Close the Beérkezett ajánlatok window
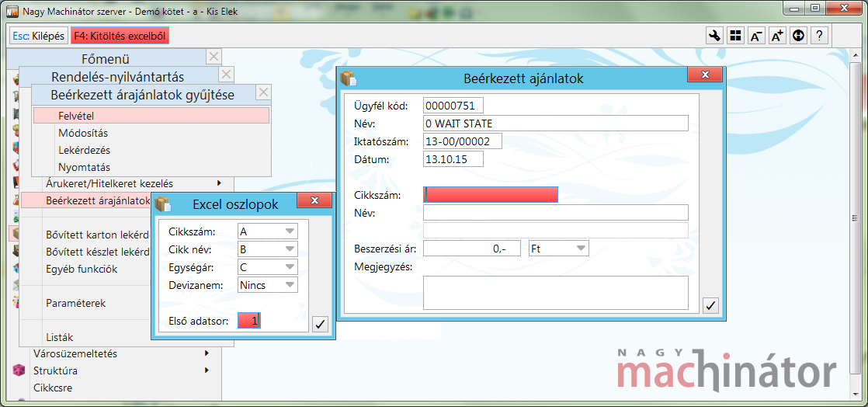 point(705,75)
